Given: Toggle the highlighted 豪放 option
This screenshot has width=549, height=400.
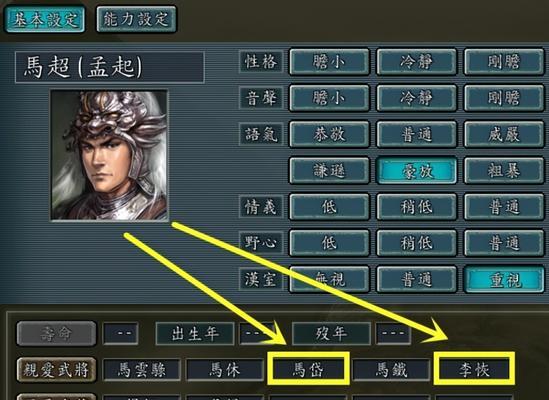Looking at the screenshot, I should click(416, 171).
